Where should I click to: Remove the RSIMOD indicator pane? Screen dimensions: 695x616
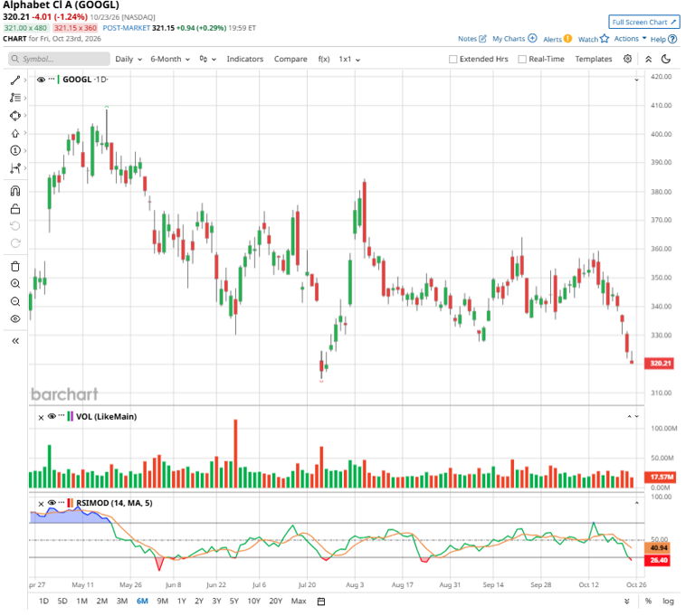point(41,504)
